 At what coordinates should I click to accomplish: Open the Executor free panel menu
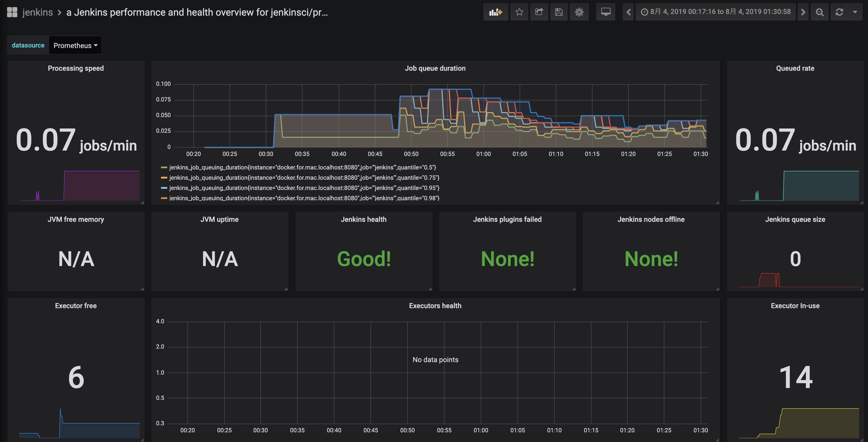click(x=76, y=306)
